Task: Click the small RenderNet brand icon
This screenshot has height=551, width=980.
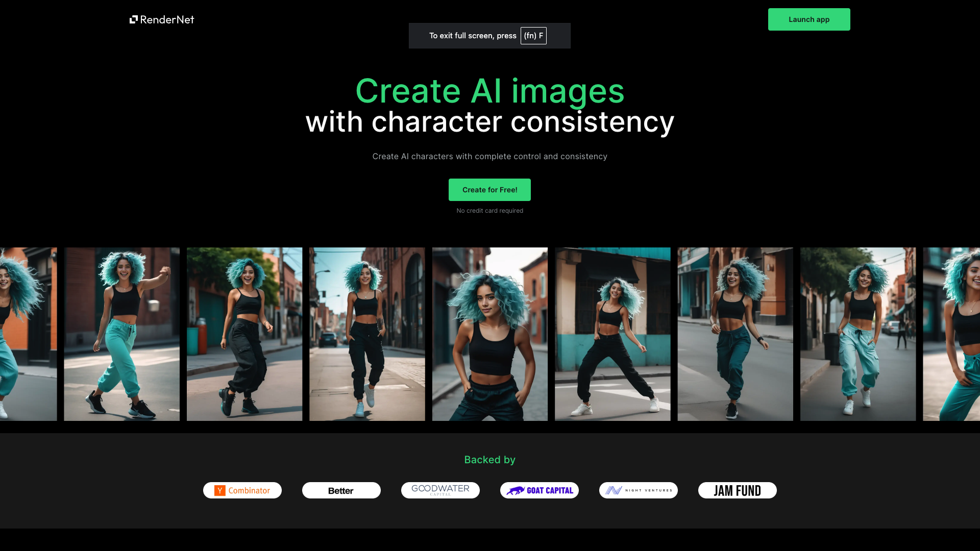Action: [x=133, y=19]
